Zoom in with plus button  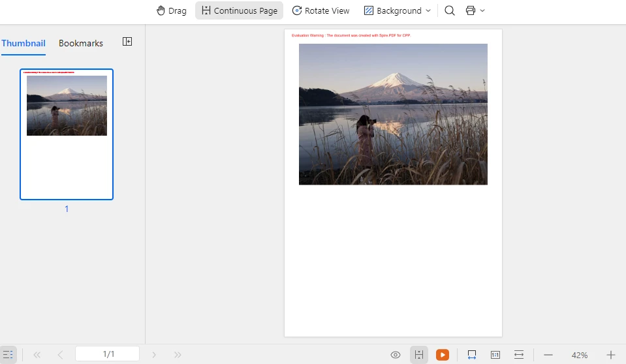click(x=611, y=355)
